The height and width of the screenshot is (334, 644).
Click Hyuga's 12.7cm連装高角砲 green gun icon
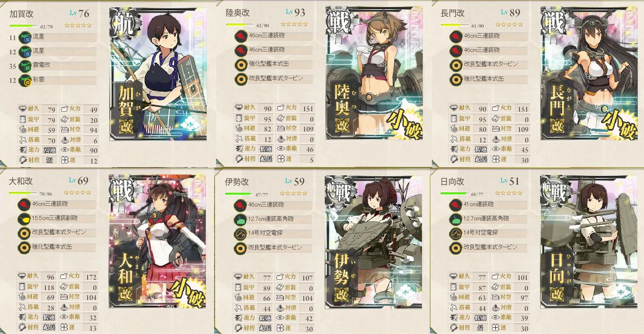pyautogui.click(x=456, y=219)
